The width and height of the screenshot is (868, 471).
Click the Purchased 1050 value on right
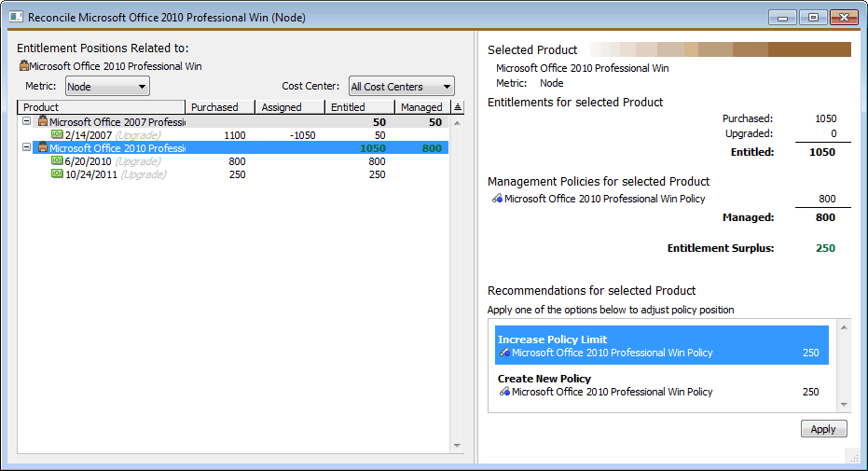tap(825, 118)
